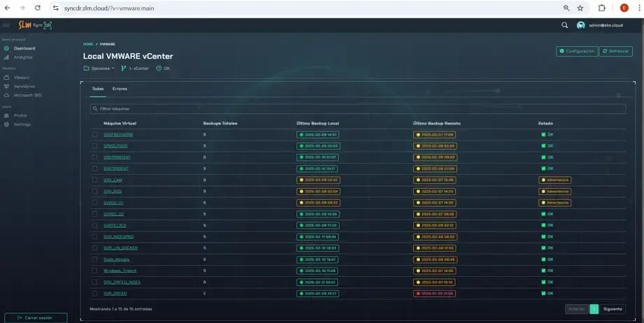This screenshot has height=323, width=644.
Task: Click the browser reload page icon
Action: 37,8
